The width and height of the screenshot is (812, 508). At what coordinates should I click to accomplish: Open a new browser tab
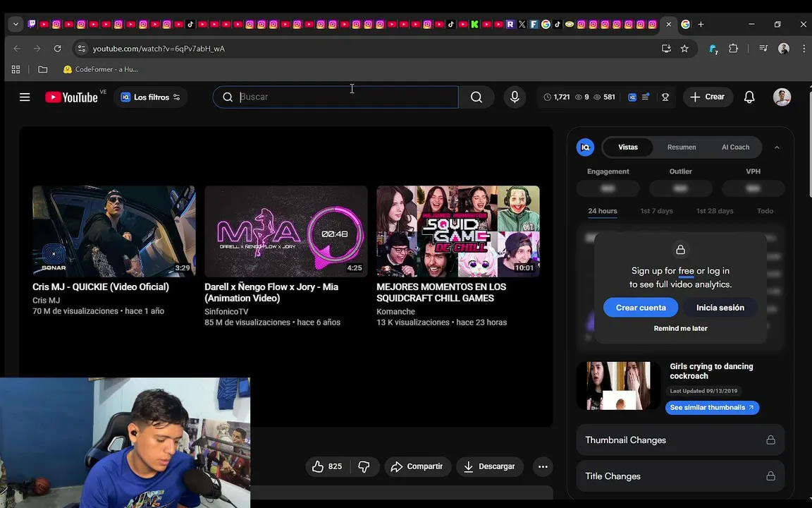click(x=701, y=24)
